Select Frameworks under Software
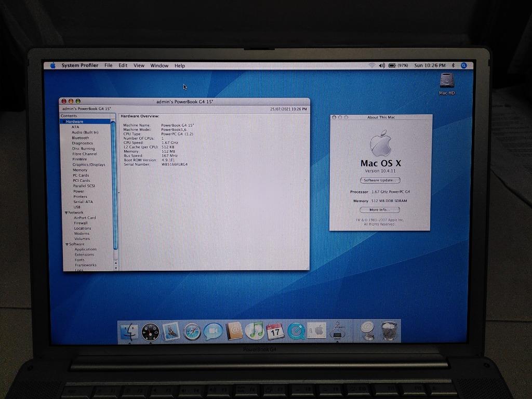This screenshot has height=399, width=532. click(86, 265)
